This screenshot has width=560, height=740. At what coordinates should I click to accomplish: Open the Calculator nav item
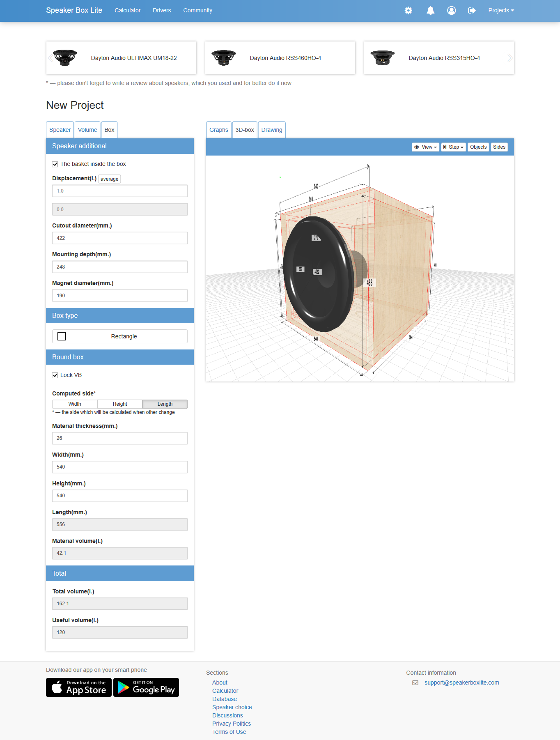(127, 11)
